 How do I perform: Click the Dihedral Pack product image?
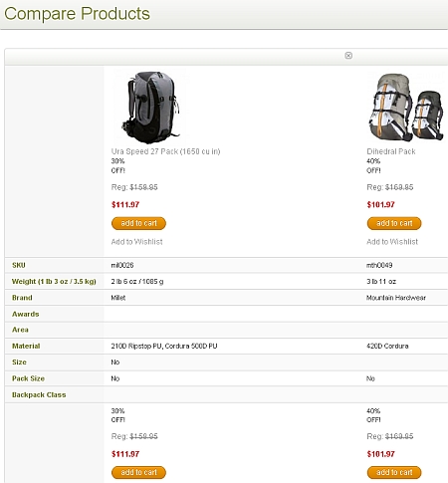tap(406, 108)
